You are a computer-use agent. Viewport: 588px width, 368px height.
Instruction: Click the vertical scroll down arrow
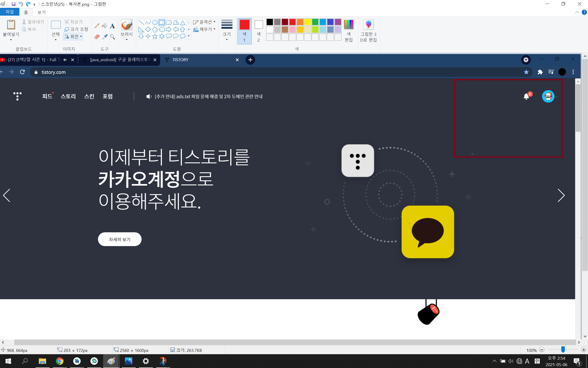585,336
